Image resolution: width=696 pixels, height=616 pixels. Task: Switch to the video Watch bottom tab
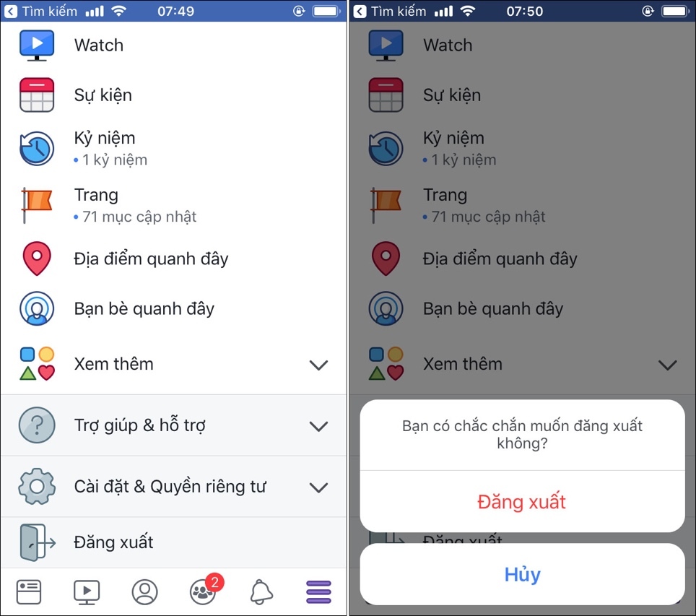[87, 592]
